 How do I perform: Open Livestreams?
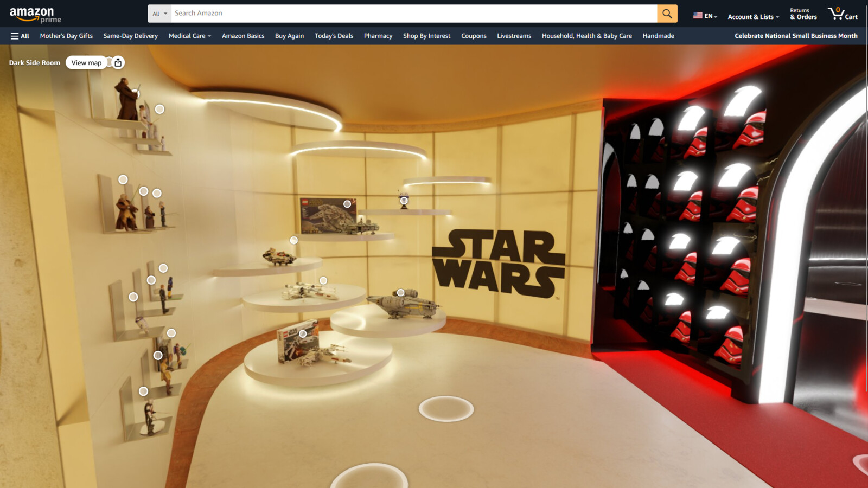tap(514, 36)
